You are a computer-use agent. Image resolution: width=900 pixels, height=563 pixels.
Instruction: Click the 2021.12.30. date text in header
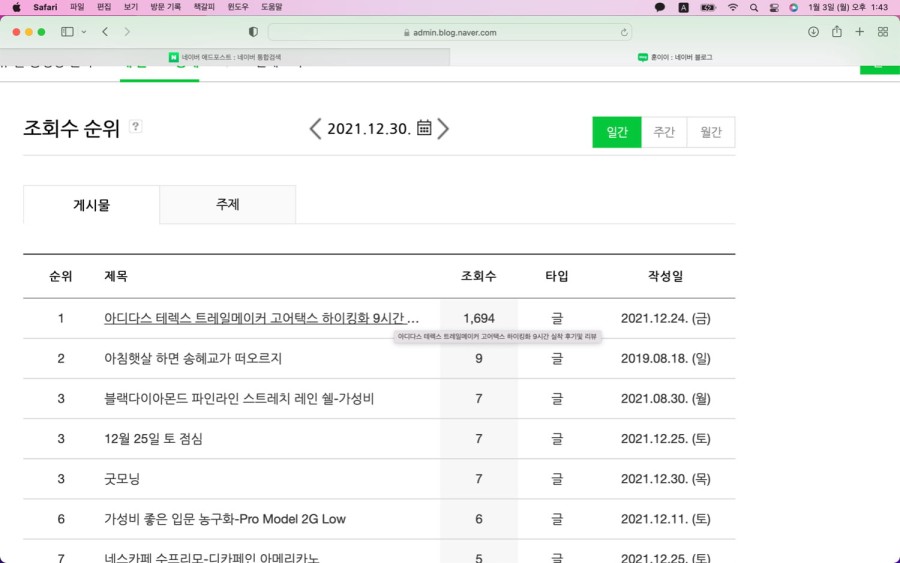coord(369,129)
